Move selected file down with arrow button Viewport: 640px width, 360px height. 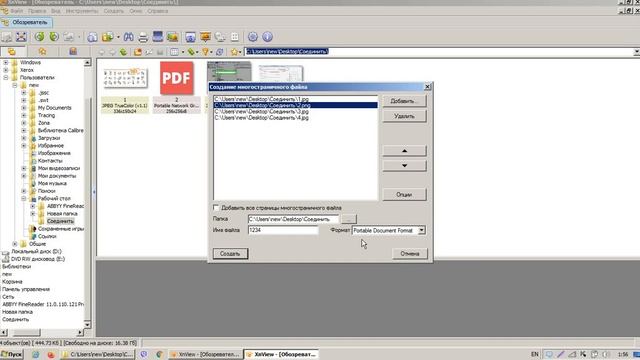click(x=404, y=166)
